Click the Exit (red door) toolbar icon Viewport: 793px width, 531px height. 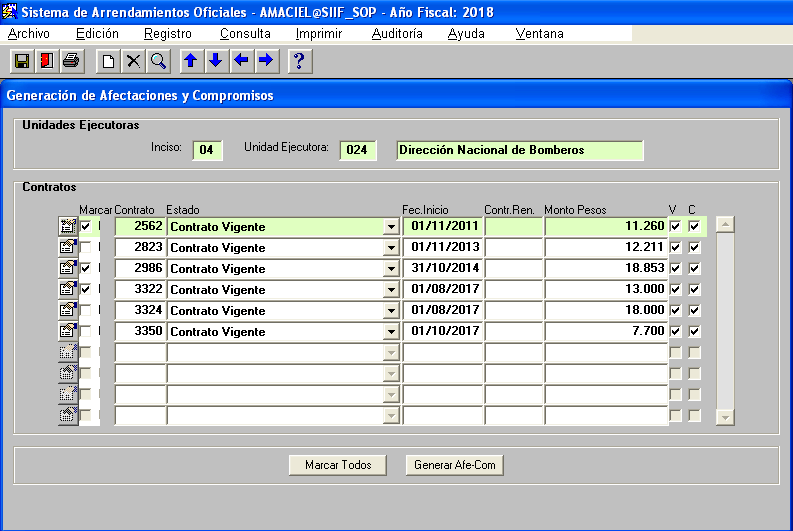tap(47, 61)
